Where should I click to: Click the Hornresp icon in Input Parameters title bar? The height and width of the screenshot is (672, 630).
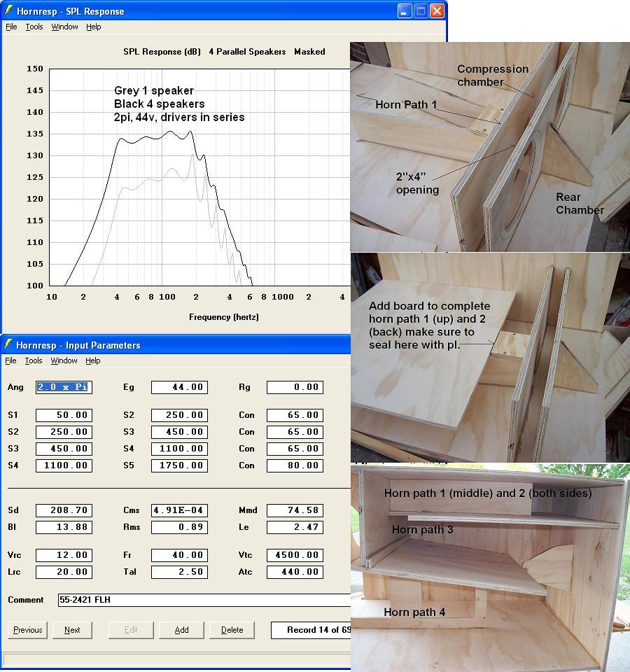tap(8, 344)
